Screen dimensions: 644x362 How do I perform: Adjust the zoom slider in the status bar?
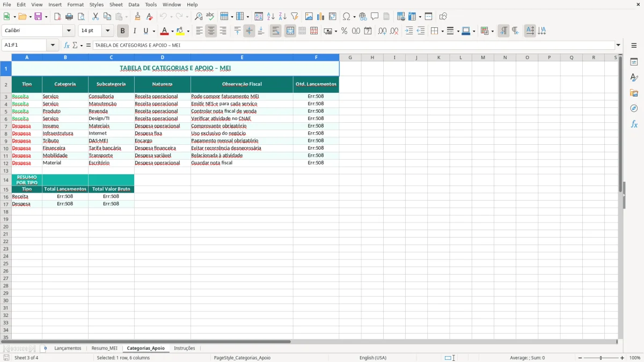tap(601, 358)
